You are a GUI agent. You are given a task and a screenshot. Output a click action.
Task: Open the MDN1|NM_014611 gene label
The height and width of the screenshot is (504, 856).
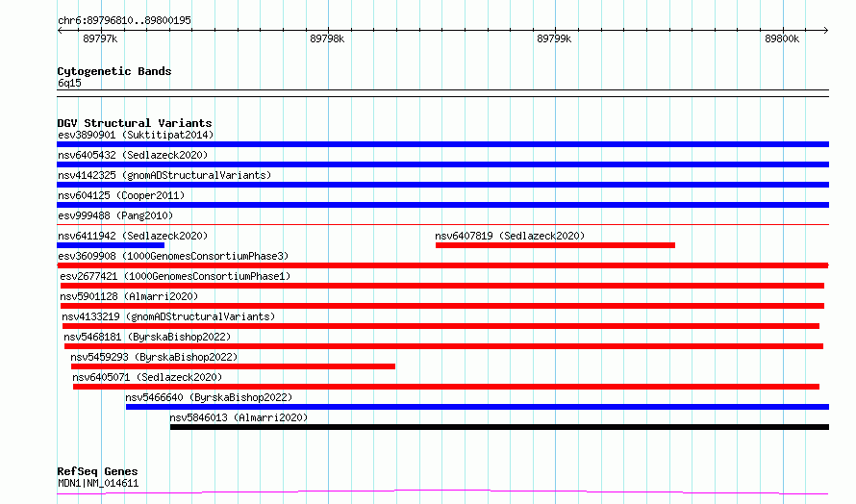98,483
